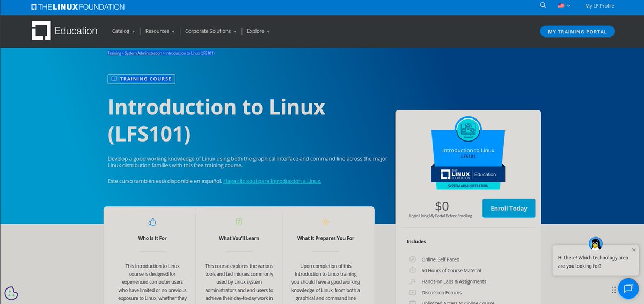
Task: Open the Spanish Introducción a Linux link
Action: click(x=273, y=181)
